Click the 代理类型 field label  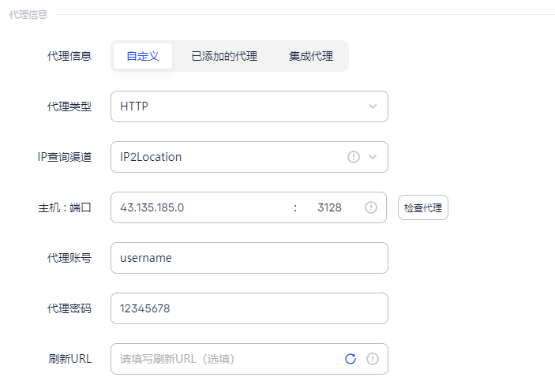pyautogui.click(x=69, y=106)
